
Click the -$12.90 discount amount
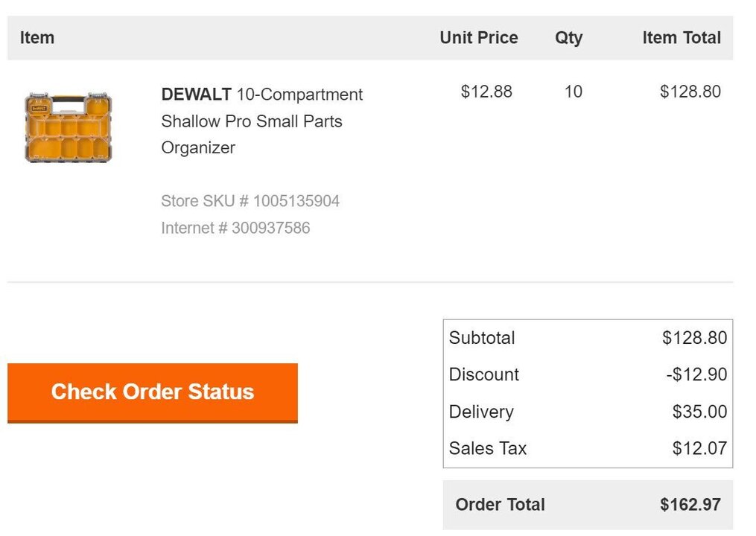pyautogui.click(x=696, y=374)
